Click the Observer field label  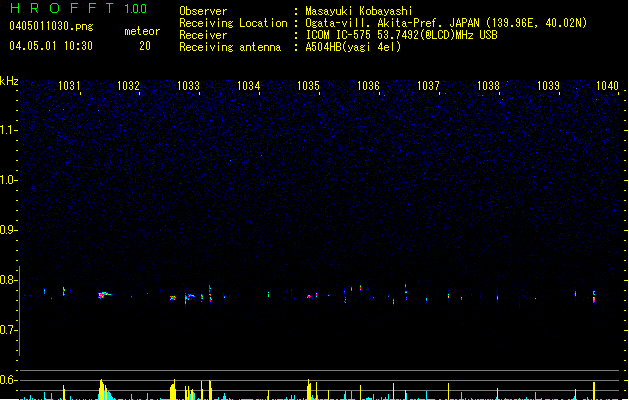(x=203, y=11)
